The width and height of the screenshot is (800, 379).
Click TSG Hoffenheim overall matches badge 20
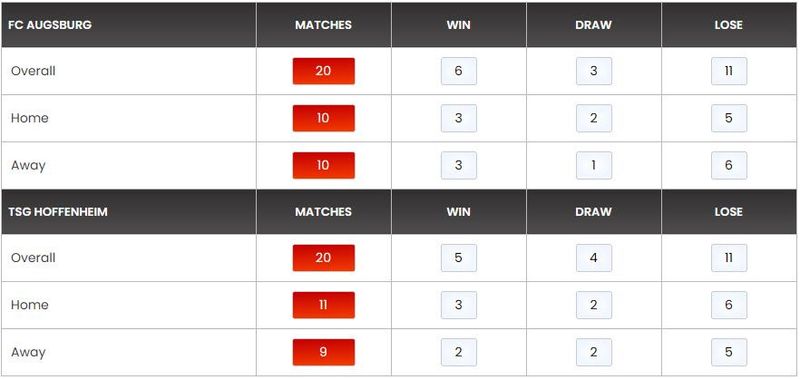tap(323, 258)
